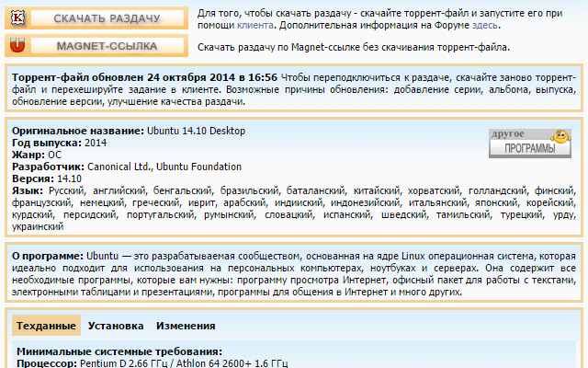
Task: Click the original title 'Ubuntu 14.10 Desktop'
Action: [x=196, y=132]
